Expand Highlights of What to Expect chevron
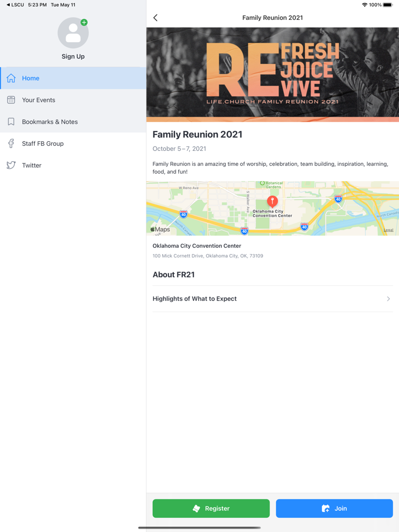This screenshot has height=532, width=399. (x=388, y=298)
